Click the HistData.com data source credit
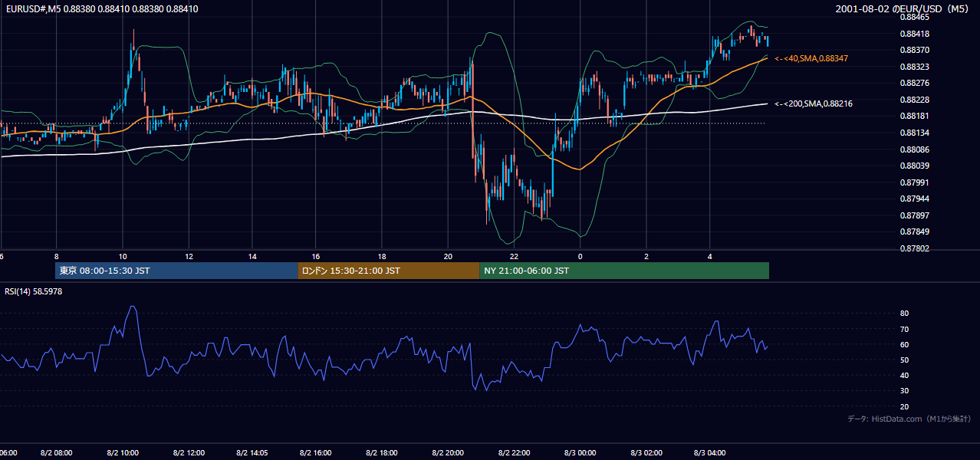980x460 pixels. click(909, 419)
